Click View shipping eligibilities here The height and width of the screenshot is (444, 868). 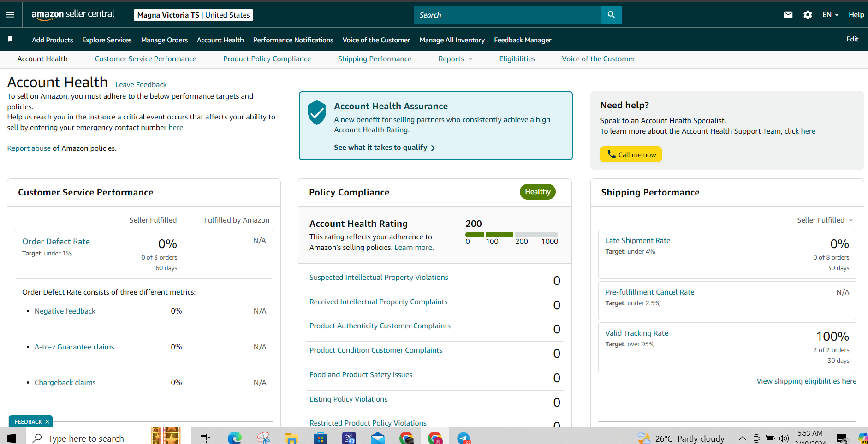click(807, 381)
